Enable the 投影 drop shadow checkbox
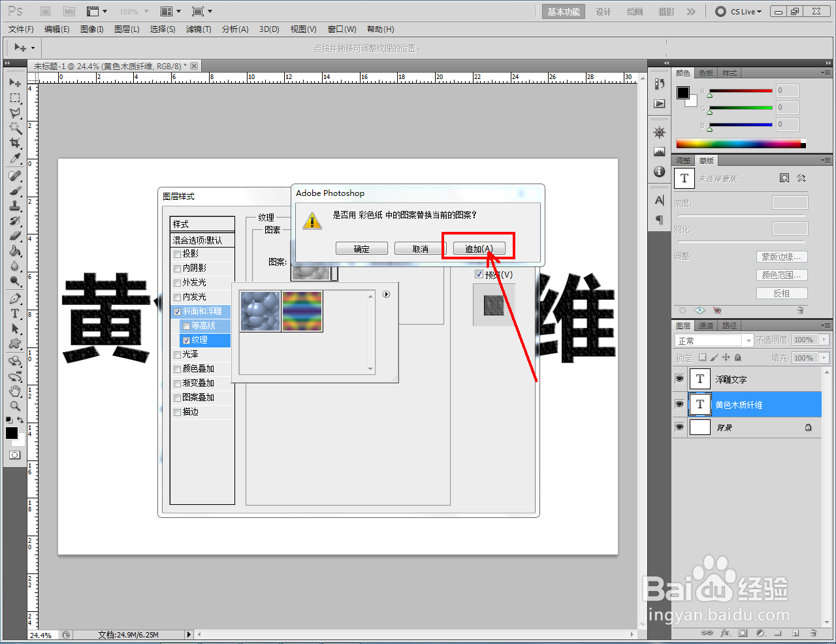The image size is (836, 644). (177, 254)
